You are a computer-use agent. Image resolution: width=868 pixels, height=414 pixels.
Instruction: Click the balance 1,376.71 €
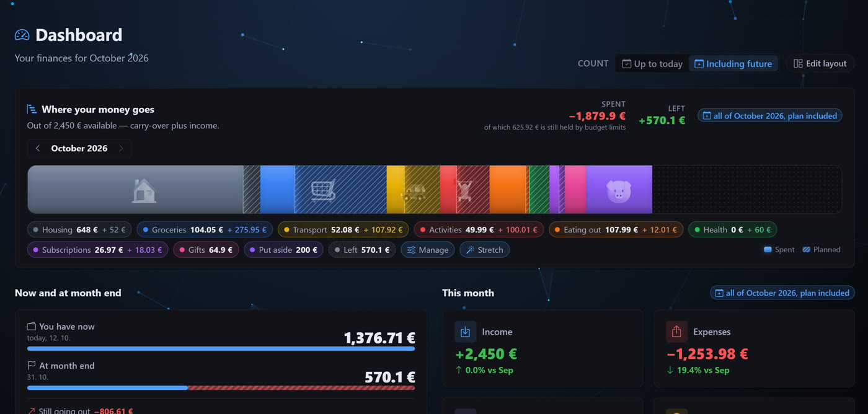click(x=379, y=338)
